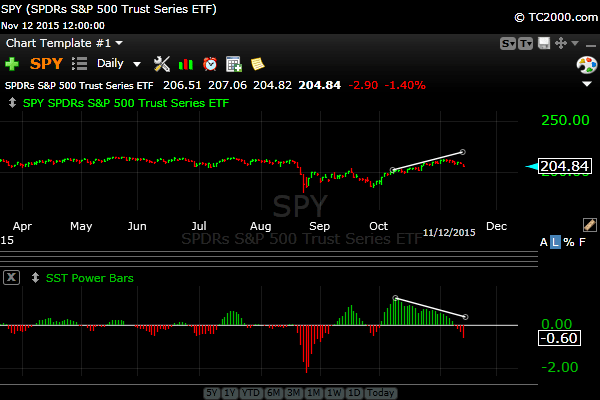
Task: Click the green SPY SPDRs plot label
Action: 126,103
